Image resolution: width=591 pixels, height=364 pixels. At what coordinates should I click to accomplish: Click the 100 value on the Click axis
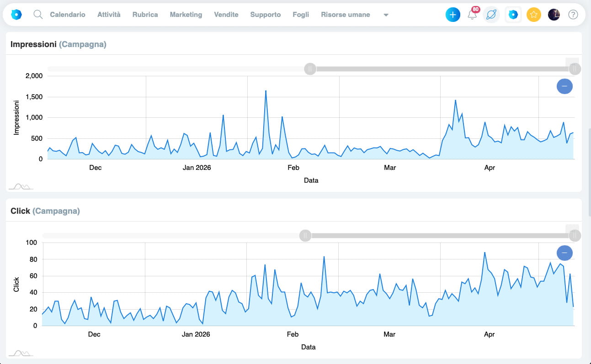pyautogui.click(x=32, y=243)
